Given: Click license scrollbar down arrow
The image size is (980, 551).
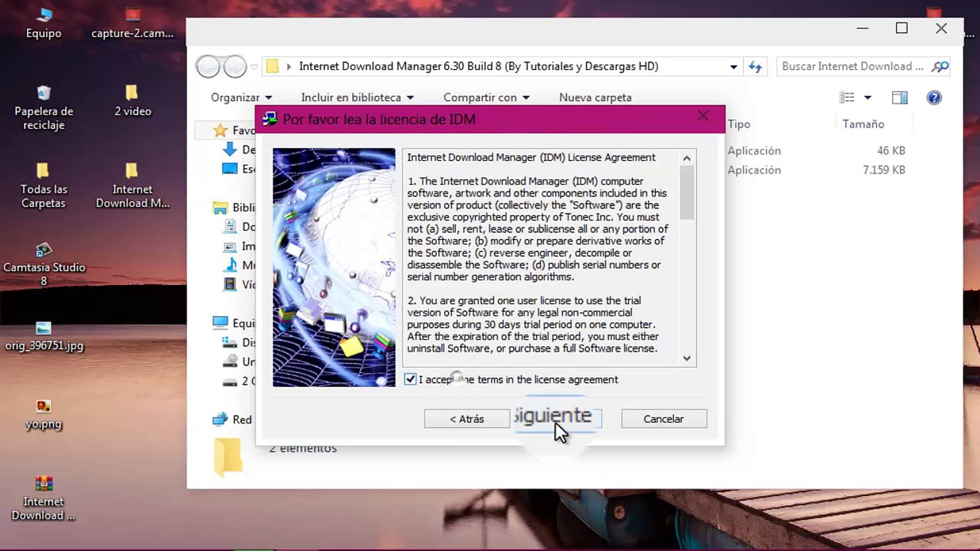Looking at the screenshot, I should (x=687, y=359).
